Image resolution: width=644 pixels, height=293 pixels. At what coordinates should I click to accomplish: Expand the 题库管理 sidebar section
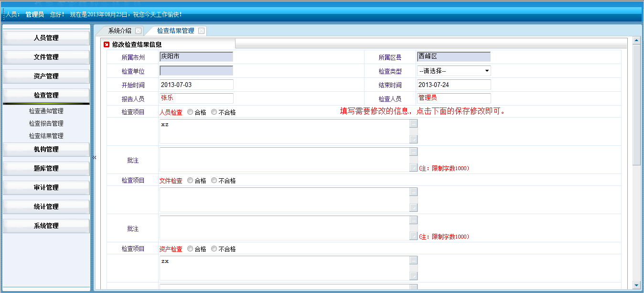point(46,169)
